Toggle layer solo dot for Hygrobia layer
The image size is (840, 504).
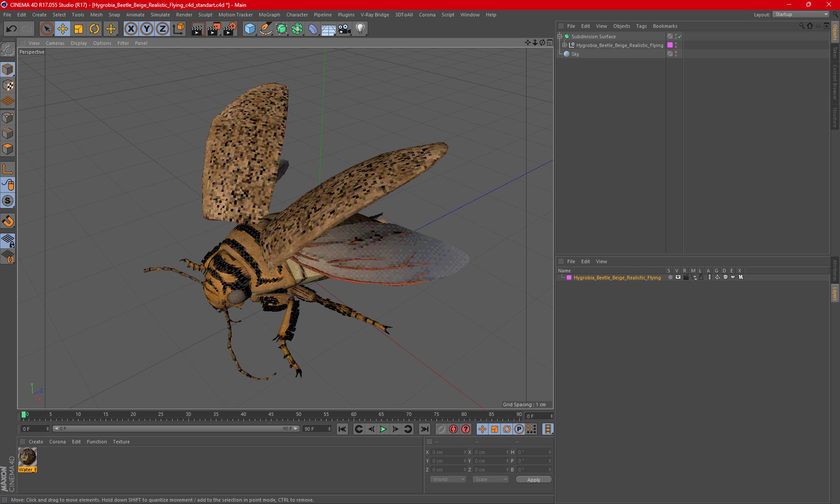[x=670, y=277]
